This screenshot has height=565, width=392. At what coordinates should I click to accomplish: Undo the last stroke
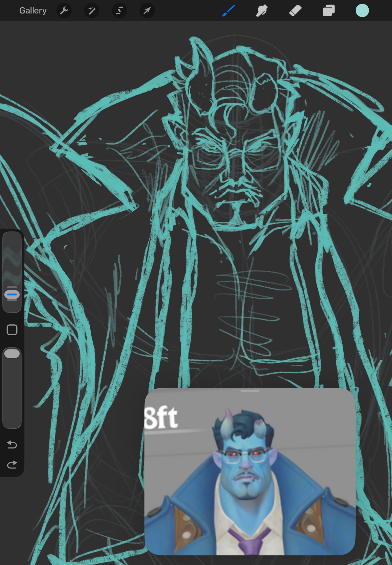tap(12, 445)
